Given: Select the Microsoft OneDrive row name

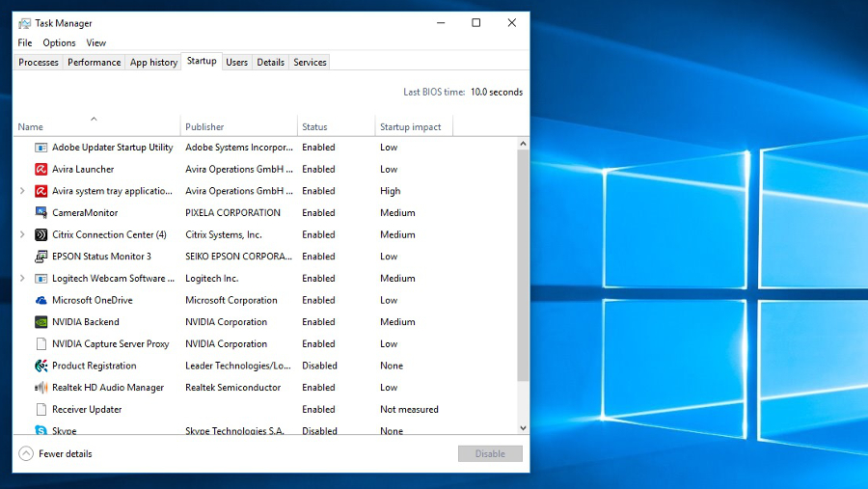Looking at the screenshot, I should [x=93, y=300].
